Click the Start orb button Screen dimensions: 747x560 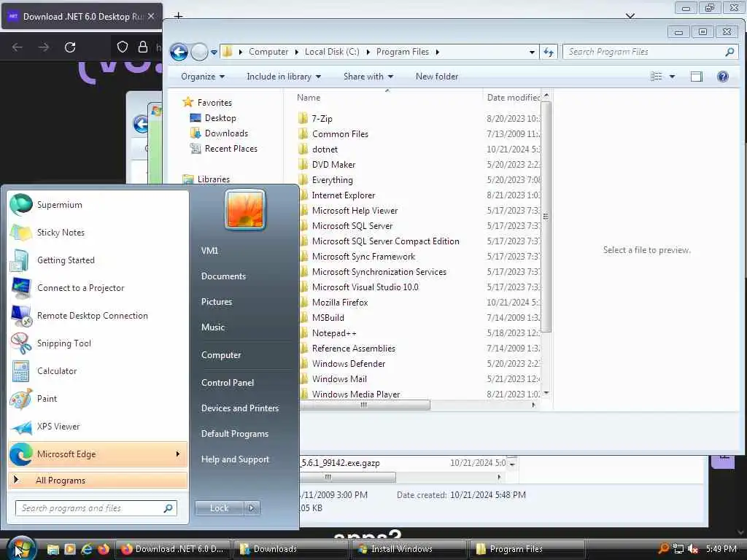[x=22, y=548]
